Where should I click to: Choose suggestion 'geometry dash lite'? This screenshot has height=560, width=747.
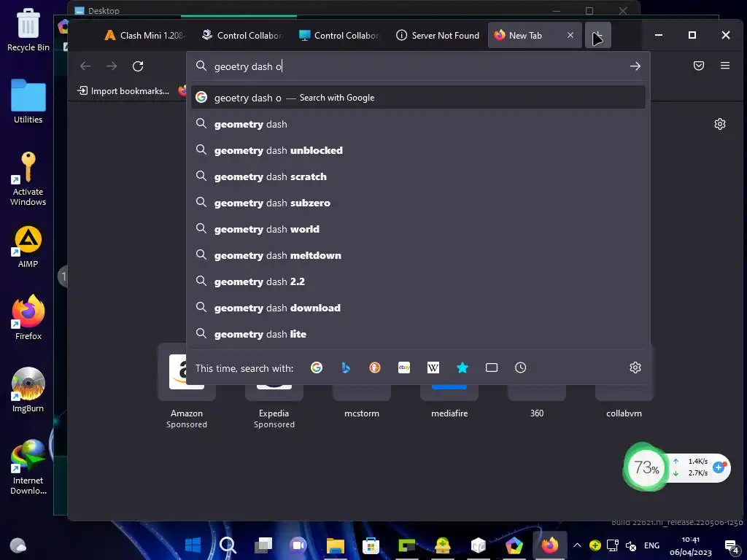click(418, 334)
